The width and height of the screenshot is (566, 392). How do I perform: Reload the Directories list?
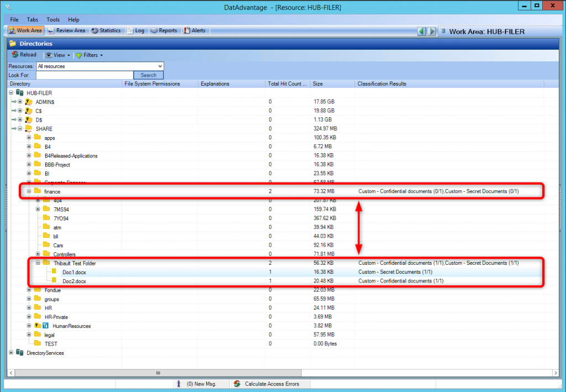click(24, 55)
